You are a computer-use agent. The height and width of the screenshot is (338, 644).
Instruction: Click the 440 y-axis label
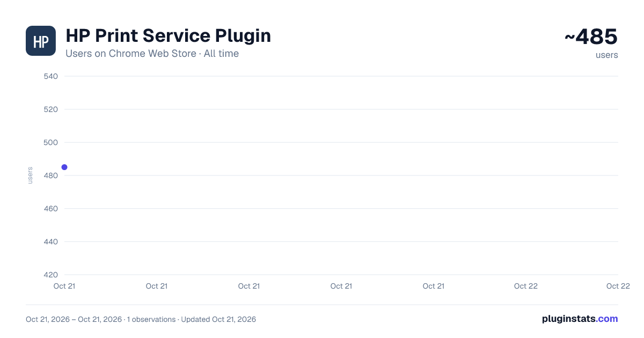(50, 241)
